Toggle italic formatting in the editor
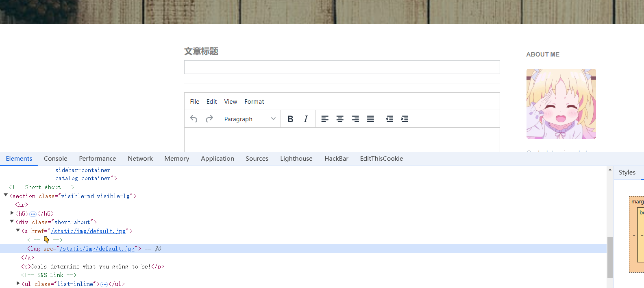The height and width of the screenshot is (288, 644). pos(306,119)
